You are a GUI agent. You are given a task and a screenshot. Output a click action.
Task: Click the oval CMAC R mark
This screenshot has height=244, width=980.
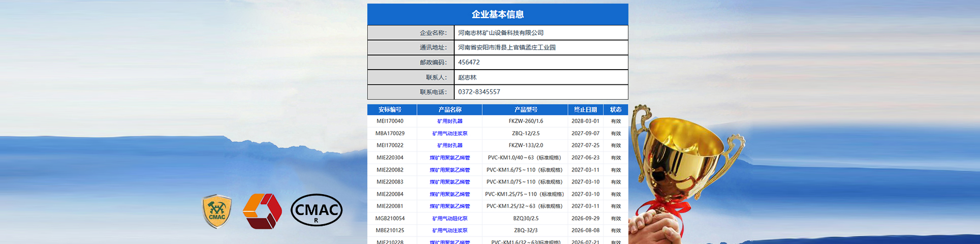point(317,210)
